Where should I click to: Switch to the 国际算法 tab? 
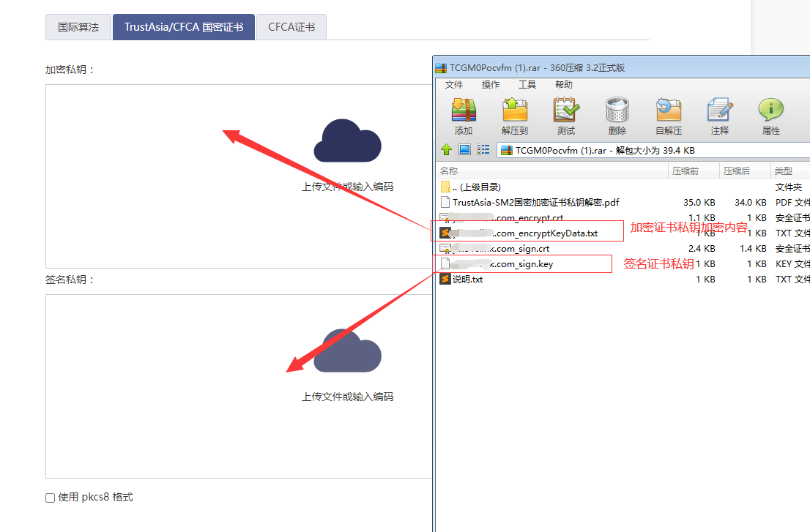[78, 27]
